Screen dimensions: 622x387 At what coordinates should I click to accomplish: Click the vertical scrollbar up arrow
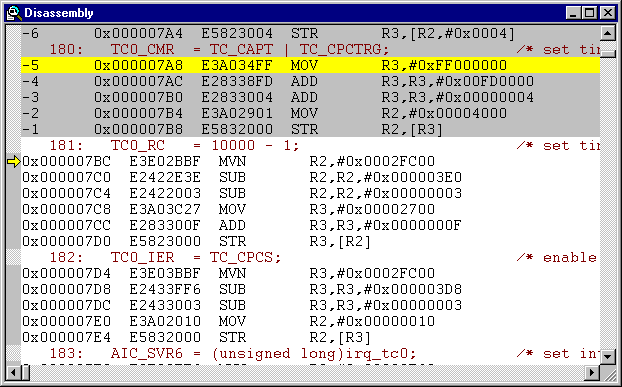click(x=607, y=33)
